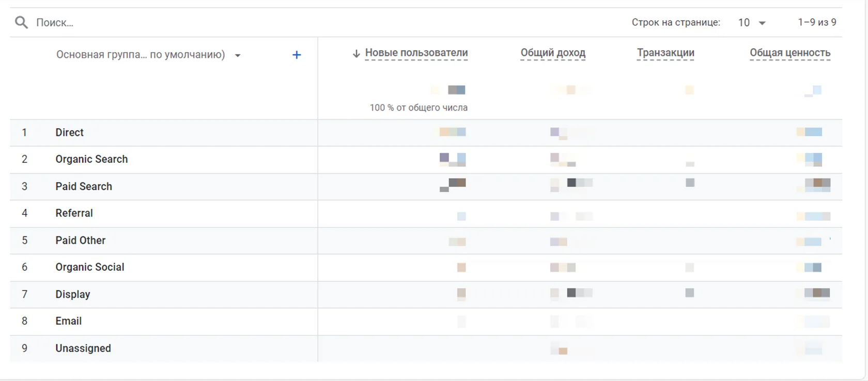The width and height of the screenshot is (868, 381).
Task: Open the Основная группа dimension selector
Action: [x=141, y=55]
